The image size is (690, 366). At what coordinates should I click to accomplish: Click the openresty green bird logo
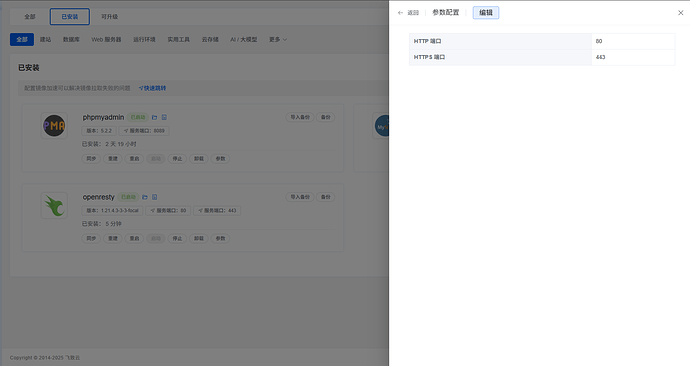coord(54,205)
